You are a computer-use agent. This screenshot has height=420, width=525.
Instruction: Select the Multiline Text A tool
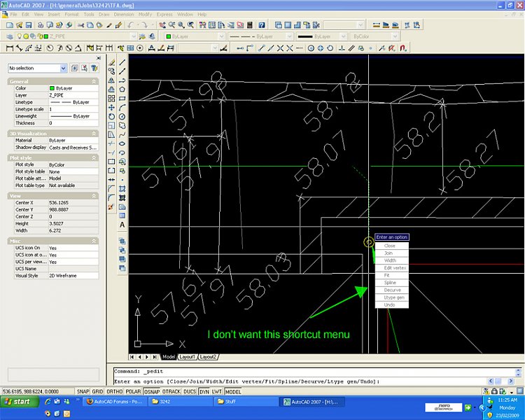click(122, 225)
